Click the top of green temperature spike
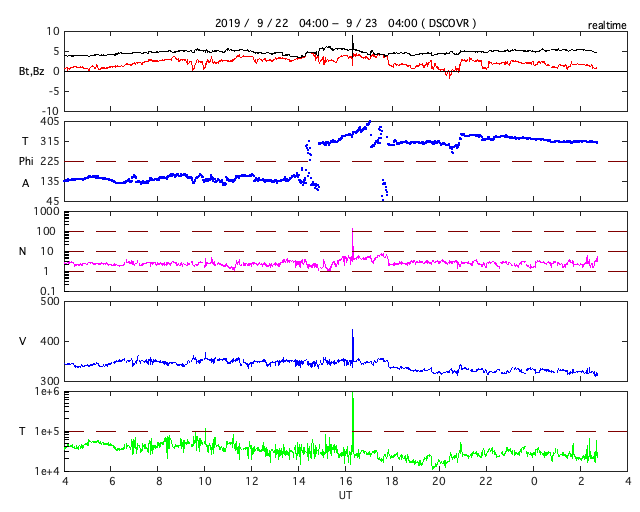The height and width of the screenshot is (512, 640). point(352,394)
